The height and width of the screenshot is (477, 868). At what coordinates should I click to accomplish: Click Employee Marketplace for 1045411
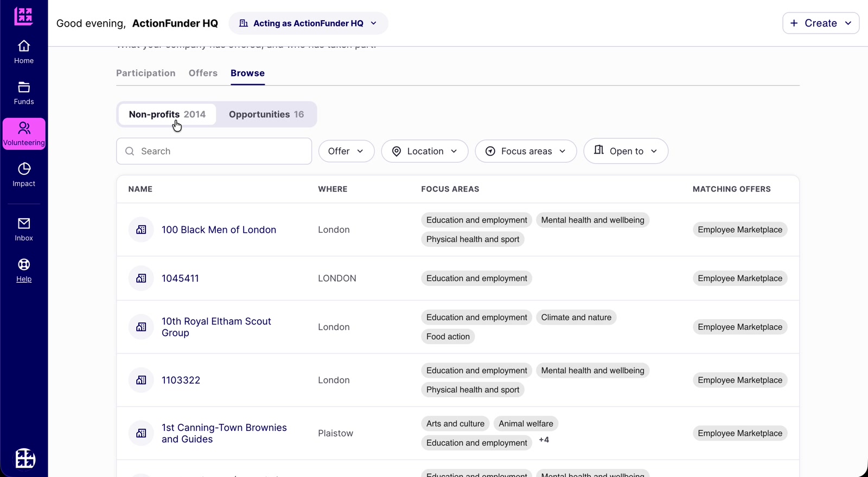tap(740, 278)
